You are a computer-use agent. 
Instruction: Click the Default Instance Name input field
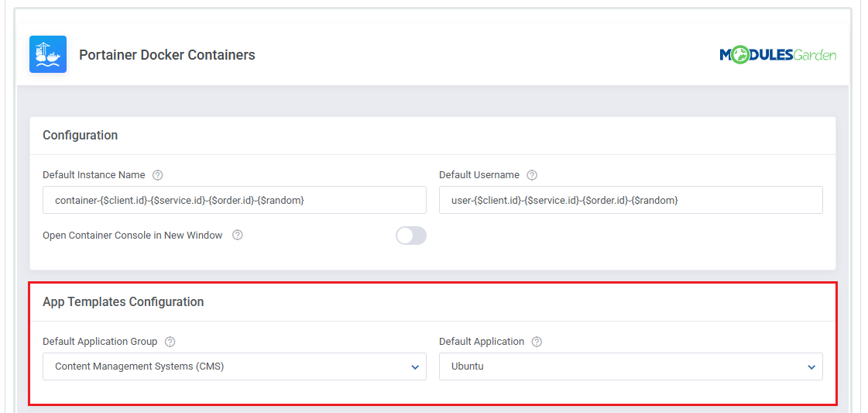point(234,200)
